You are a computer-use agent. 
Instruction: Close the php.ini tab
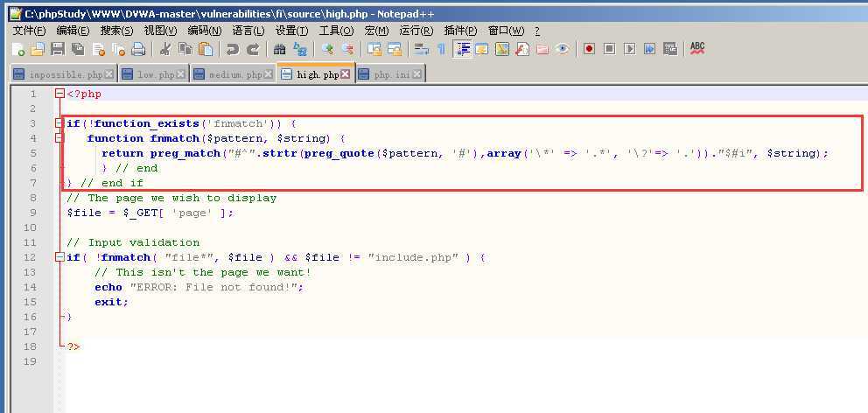tap(416, 74)
